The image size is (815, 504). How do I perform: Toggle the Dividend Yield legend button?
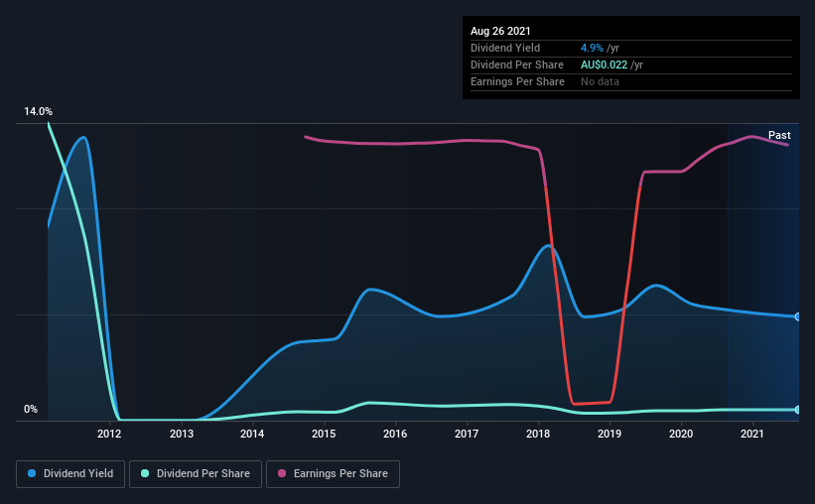[x=70, y=474]
